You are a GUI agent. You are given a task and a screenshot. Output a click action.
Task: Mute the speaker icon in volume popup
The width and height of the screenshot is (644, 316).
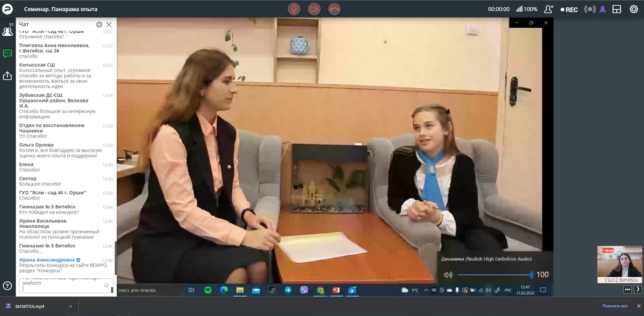tap(448, 275)
